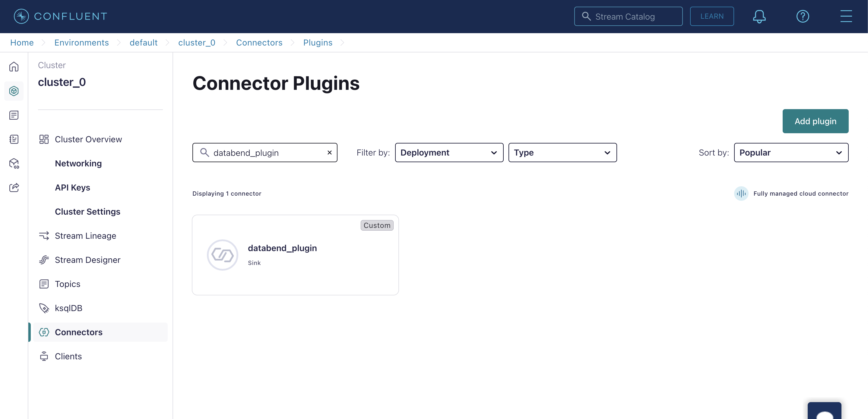Open the hamburger menu icon
Screen dimensions: 868x419
pyautogui.click(x=846, y=16)
